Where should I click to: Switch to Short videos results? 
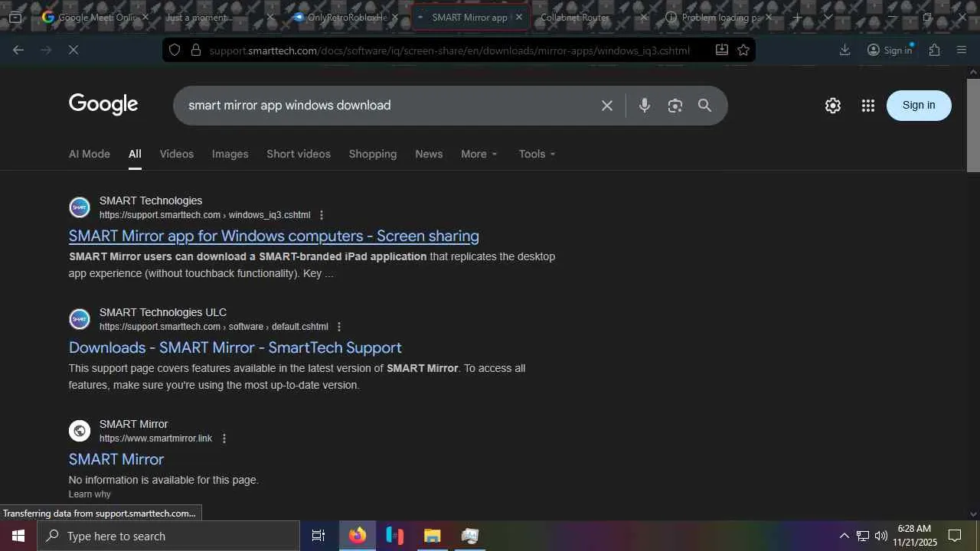299,154
